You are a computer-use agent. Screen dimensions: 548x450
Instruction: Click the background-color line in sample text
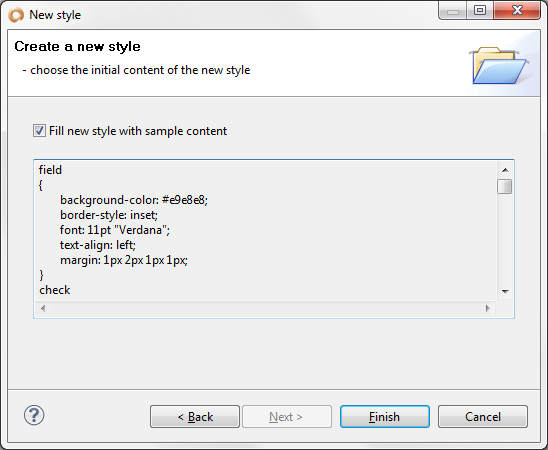(x=134, y=200)
